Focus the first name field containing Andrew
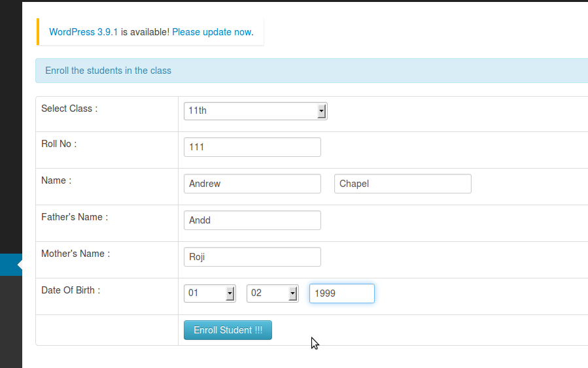Screen dimensions: 588x368 pyautogui.click(x=252, y=184)
